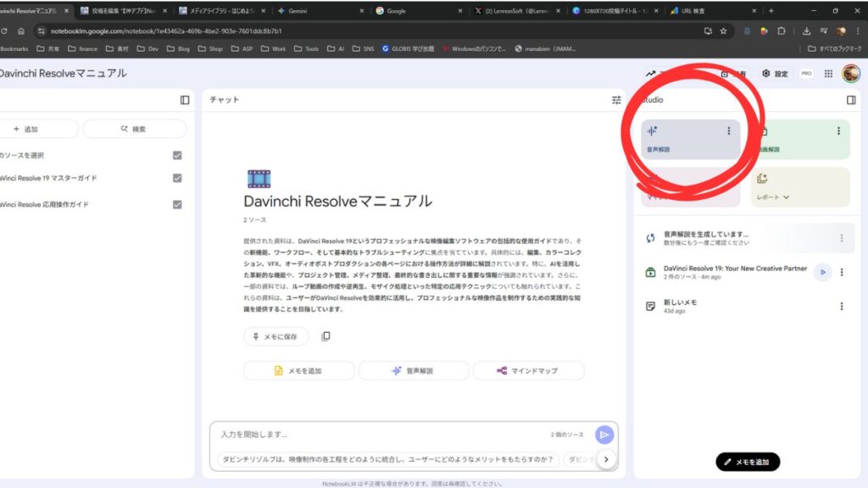Open the finance bookmarks folder
Viewport: 868px width, 488px height.
(x=82, y=48)
